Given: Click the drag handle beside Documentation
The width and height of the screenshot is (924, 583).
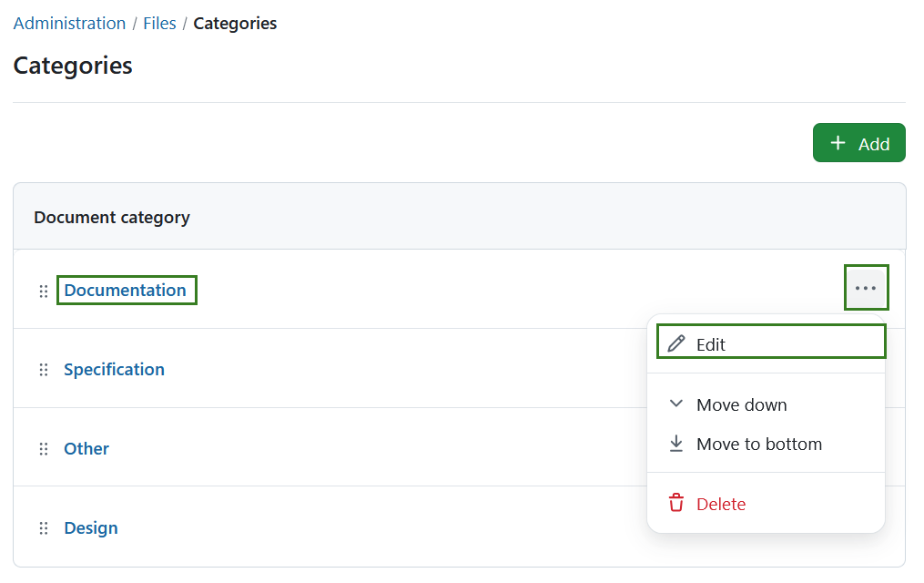Looking at the screenshot, I should click(44, 290).
